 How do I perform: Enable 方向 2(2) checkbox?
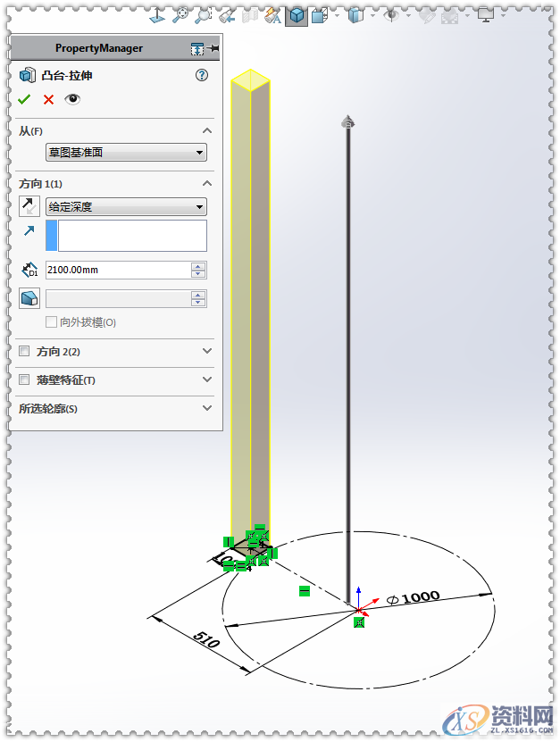[24, 351]
